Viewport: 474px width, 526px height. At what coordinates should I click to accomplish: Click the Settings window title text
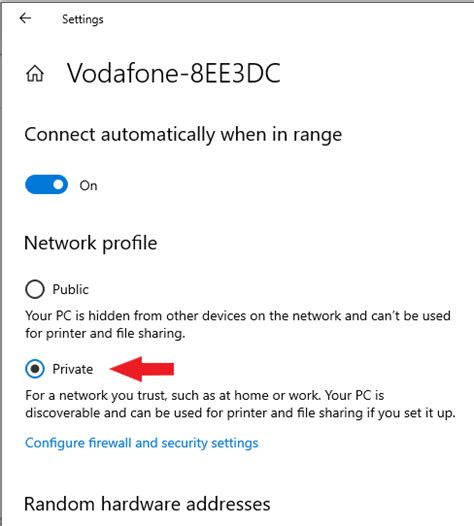[83, 19]
